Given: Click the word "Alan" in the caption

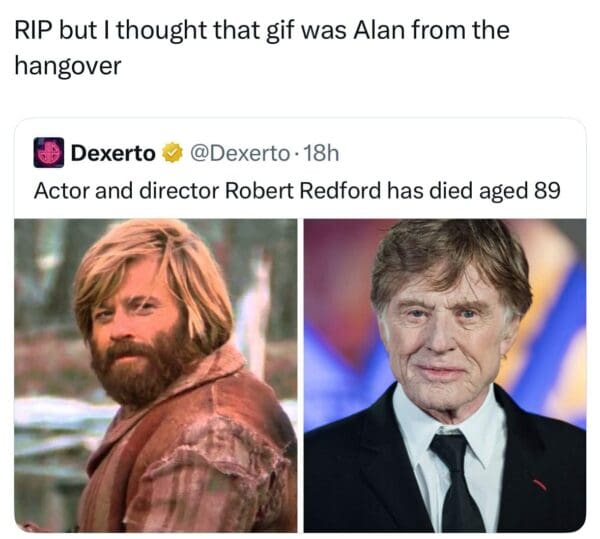Looking at the screenshot, I should (376, 30).
